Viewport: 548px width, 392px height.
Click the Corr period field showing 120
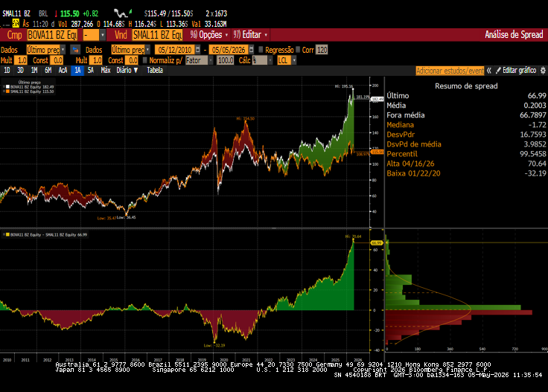click(322, 50)
